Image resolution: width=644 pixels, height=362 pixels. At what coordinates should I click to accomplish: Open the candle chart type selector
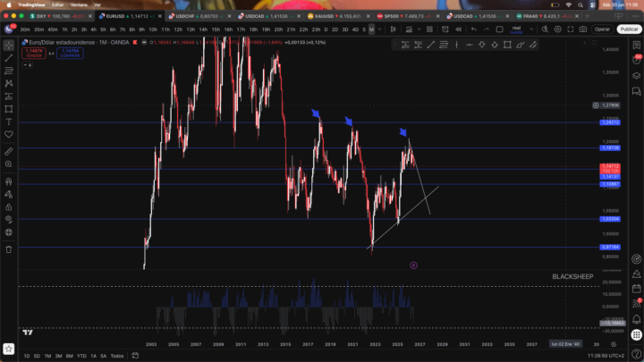pyautogui.click(x=394, y=29)
